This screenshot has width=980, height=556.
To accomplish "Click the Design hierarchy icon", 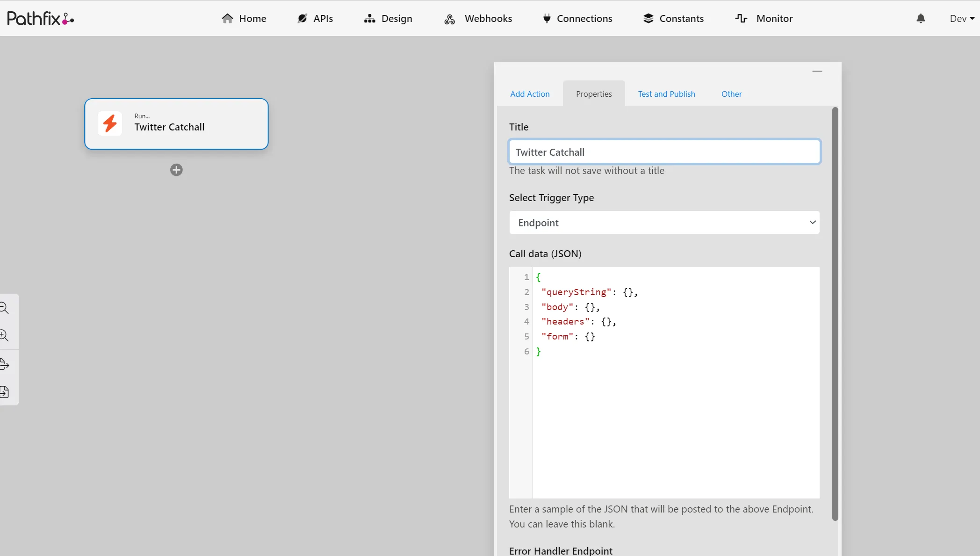I will [x=370, y=19].
